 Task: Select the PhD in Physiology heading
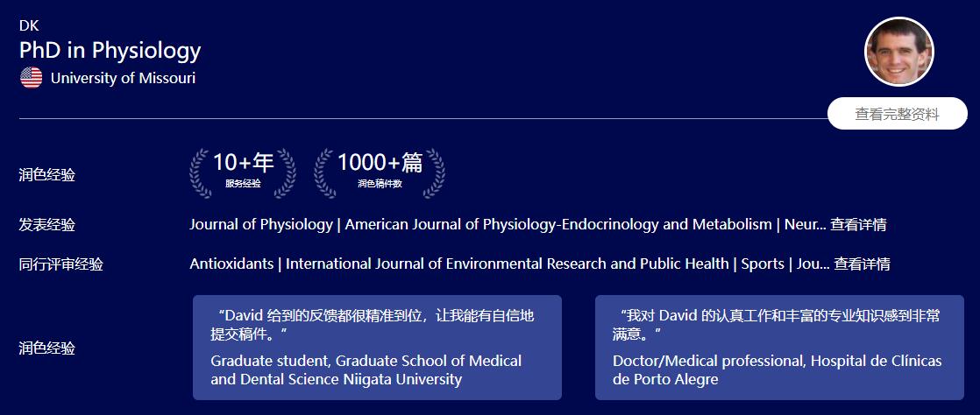point(110,51)
